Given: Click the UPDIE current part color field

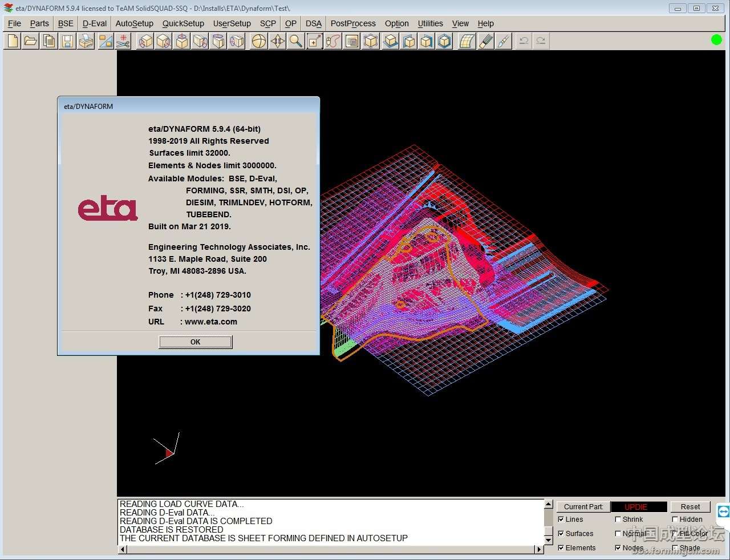Looking at the screenshot, I should (x=639, y=506).
